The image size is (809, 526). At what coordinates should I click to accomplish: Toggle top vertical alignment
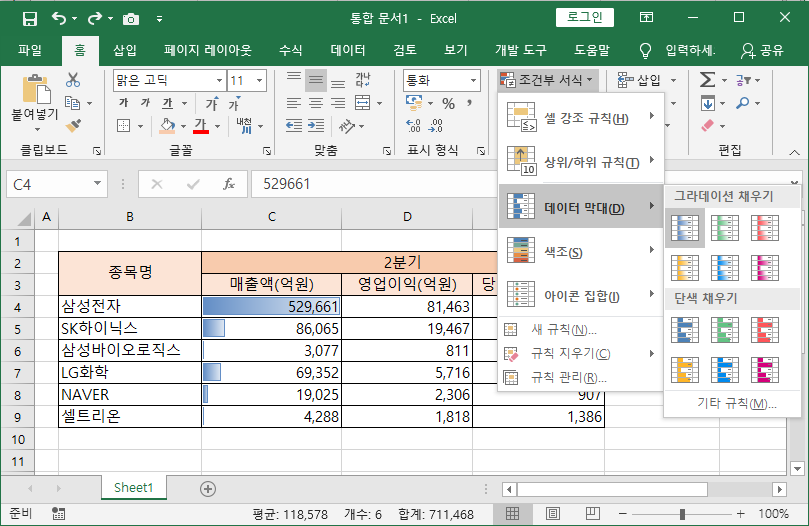[294, 77]
